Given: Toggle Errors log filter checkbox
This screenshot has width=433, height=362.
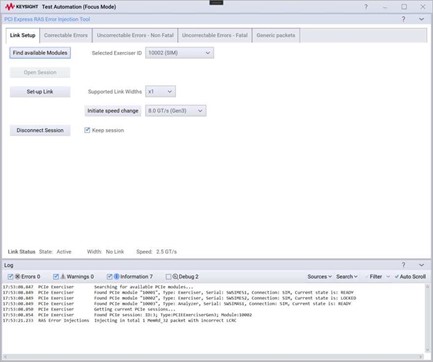Looking at the screenshot, I should pos(10,277).
